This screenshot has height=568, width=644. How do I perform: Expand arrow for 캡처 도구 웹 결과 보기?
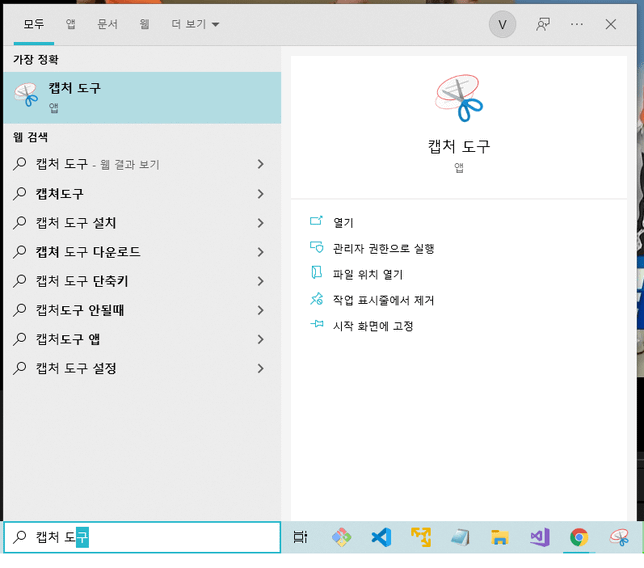260,164
